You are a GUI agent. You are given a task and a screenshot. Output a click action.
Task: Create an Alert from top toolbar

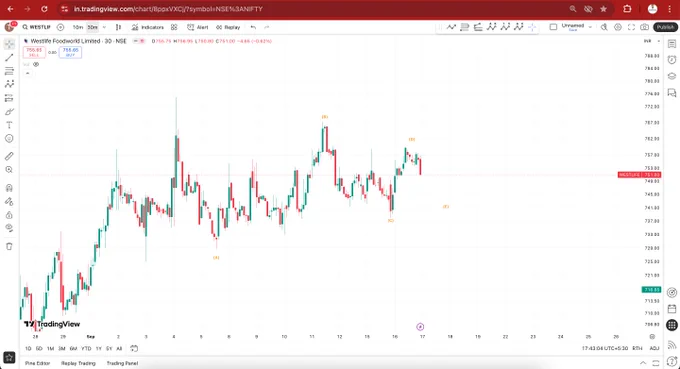pyautogui.click(x=197, y=27)
